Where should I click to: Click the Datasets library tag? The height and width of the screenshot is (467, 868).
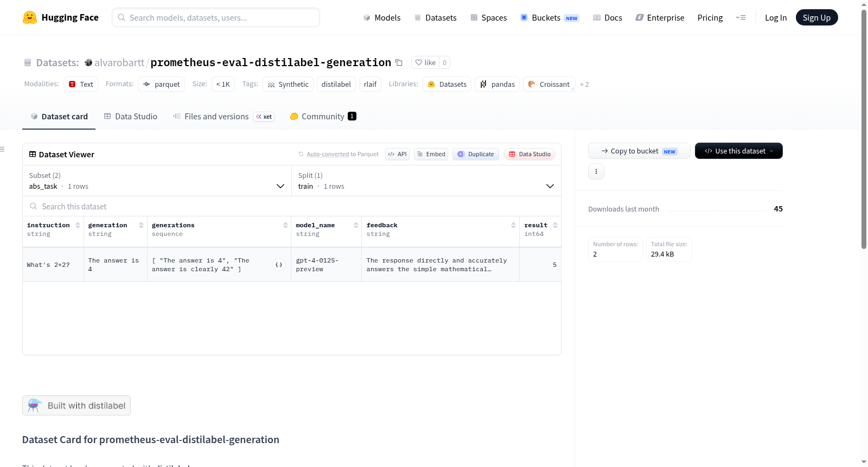(447, 84)
